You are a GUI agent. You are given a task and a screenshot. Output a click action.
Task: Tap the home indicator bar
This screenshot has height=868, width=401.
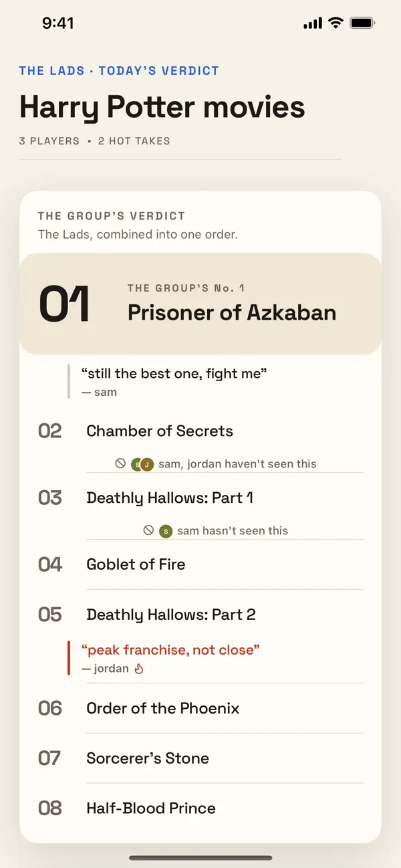point(200,858)
